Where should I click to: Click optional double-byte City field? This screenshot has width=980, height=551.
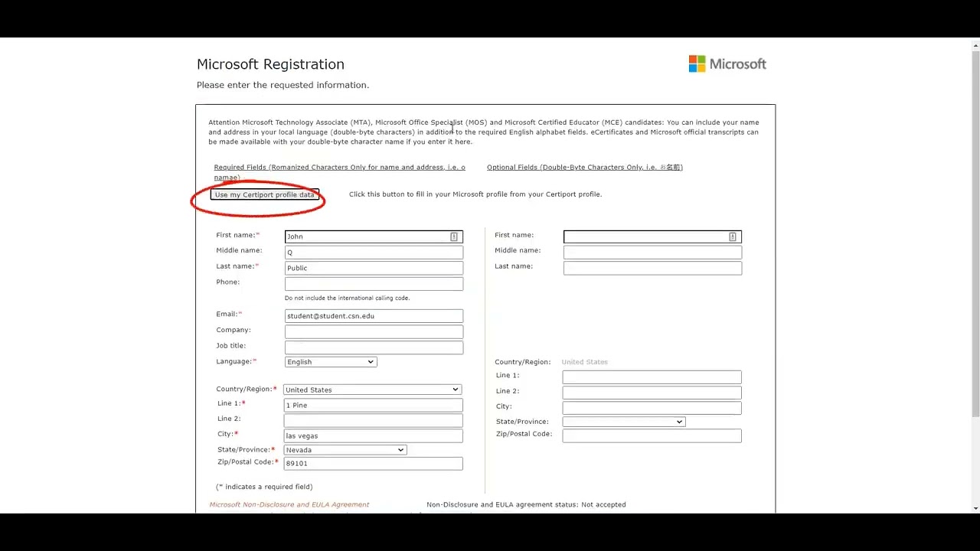point(652,408)
